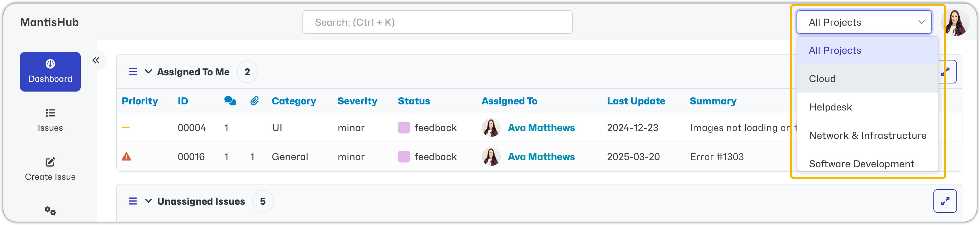Sort by the ID column header
This screenshot has width=980, height=225.
click(183, 101)
